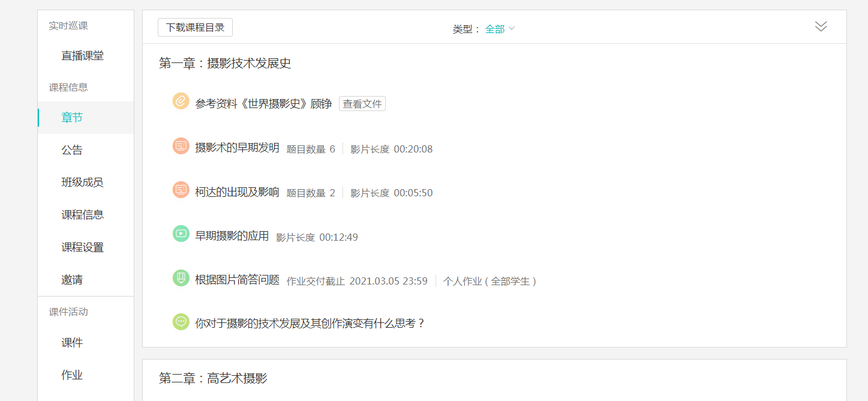Click the slide icon beside 柯达的出现及影响
This screenshot has width=868, height=401.
point(181,190)
